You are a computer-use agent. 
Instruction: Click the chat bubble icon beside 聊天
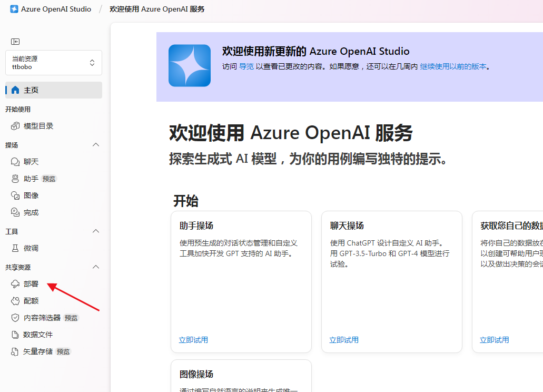15,162
